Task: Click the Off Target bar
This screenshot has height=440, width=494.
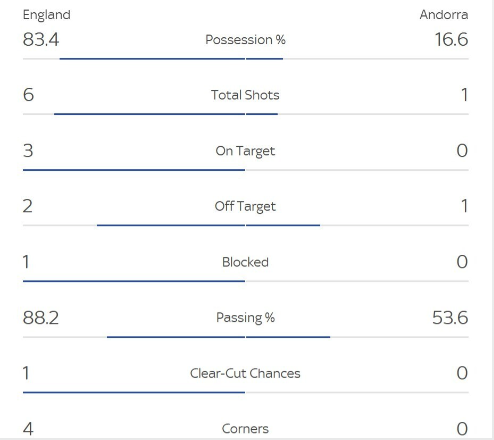Action: click(x=246, y=226)
